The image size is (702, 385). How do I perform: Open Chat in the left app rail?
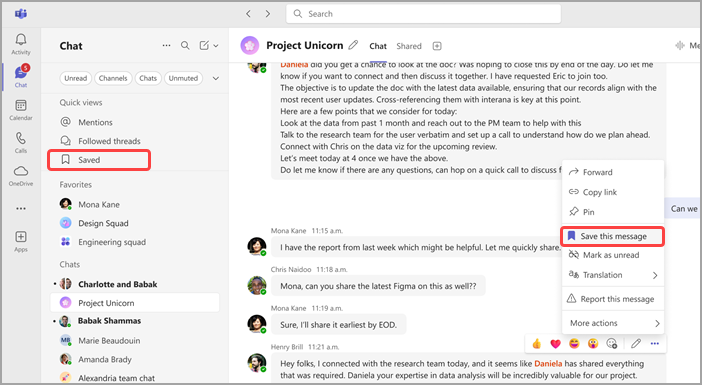[21, 76]
